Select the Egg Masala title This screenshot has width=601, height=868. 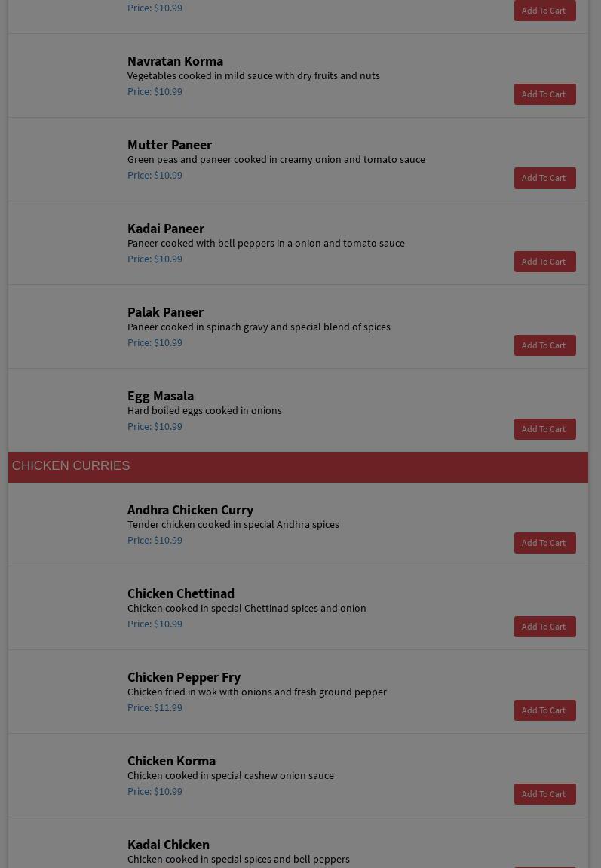160,396
